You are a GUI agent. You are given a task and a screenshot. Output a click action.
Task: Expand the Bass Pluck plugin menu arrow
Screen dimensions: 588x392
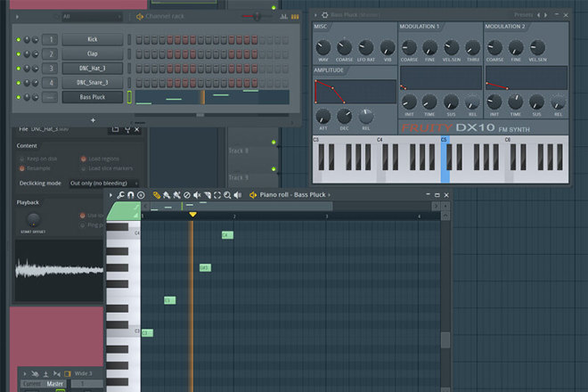tap(315, 15)
